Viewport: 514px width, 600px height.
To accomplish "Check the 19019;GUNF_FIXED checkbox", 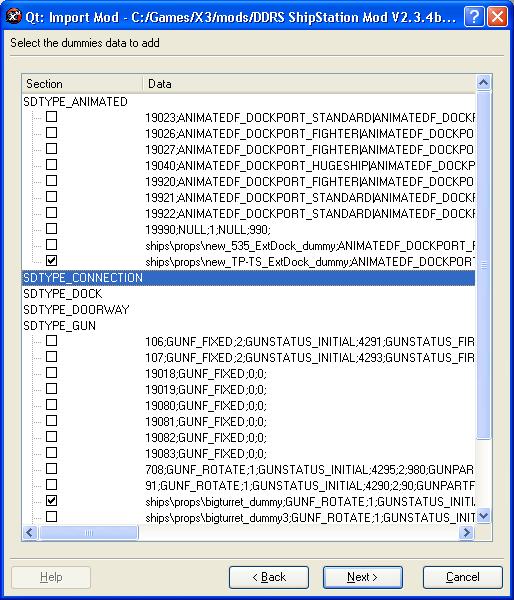I will [51, 389].
